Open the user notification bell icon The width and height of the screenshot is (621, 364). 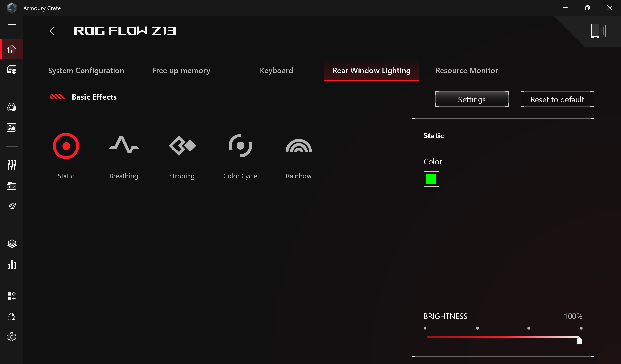pos(12,317)
